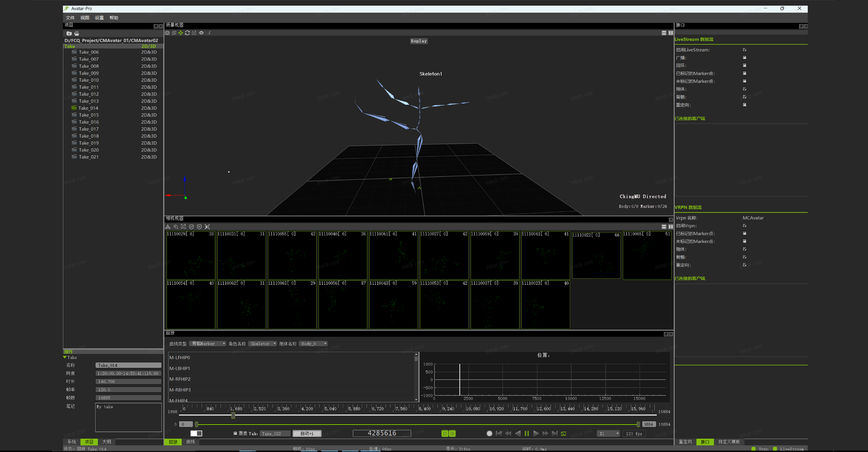Toggle the 启用Vrpn checkbox
The height and width of the screenshot is (452, 868).
(745, 226)
